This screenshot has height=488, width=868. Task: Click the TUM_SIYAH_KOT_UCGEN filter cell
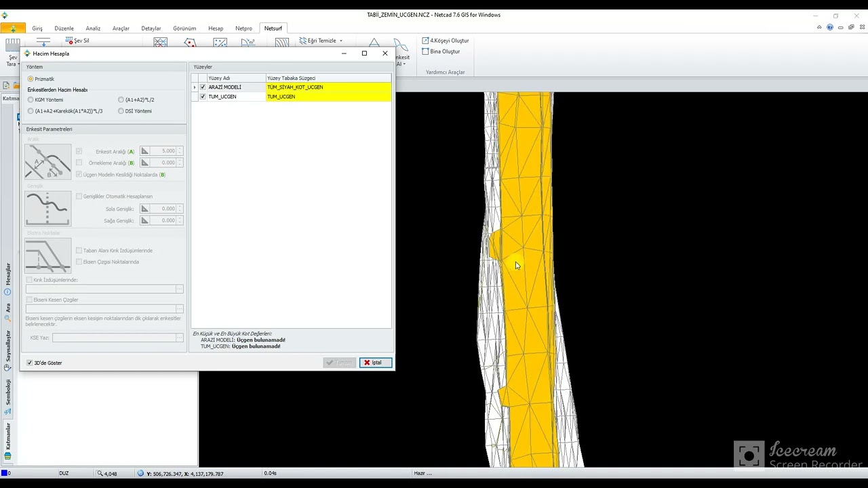coord(328,87)
